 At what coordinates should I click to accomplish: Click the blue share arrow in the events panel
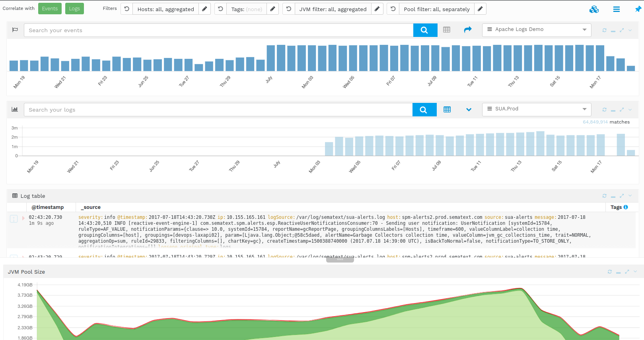coord(468,29)
